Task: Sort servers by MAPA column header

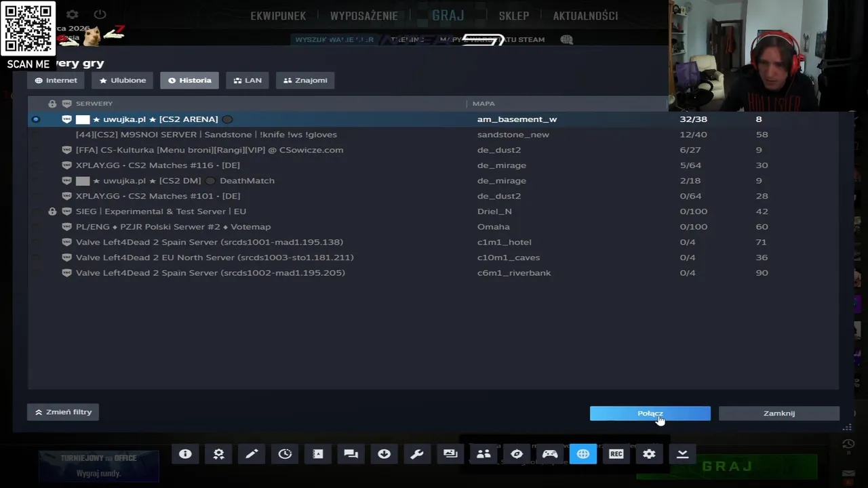Action: click(x=484, y=104)
